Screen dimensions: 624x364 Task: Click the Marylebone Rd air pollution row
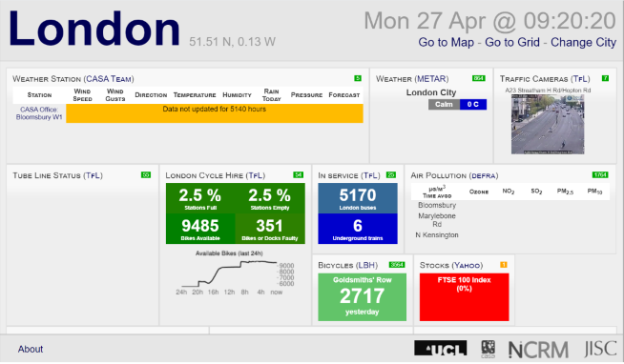[x=437, y=220]
